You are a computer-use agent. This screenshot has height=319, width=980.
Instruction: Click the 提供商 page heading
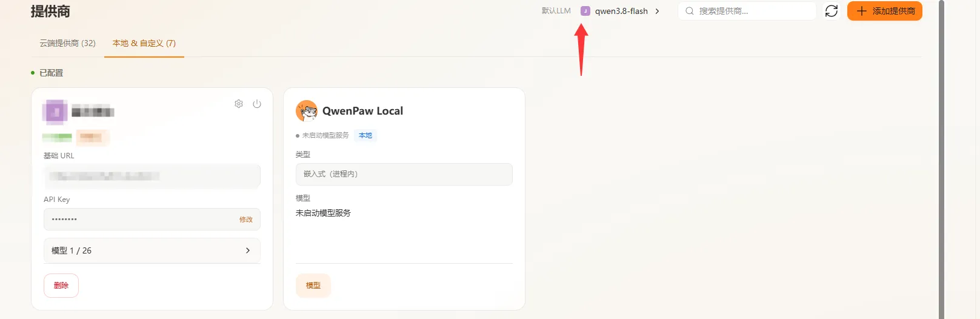(50, 11)
